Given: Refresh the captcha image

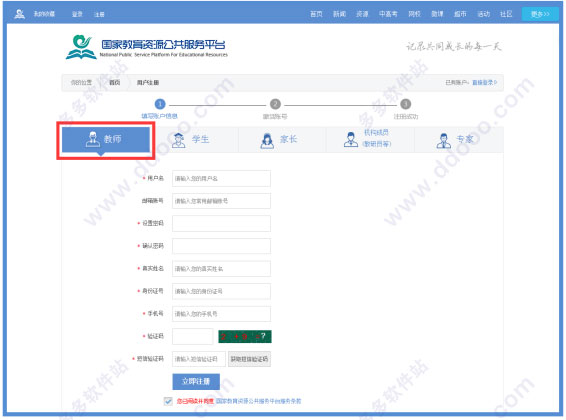Looking at the screenshot, I should pyautogui.click(x=245, y=336).
